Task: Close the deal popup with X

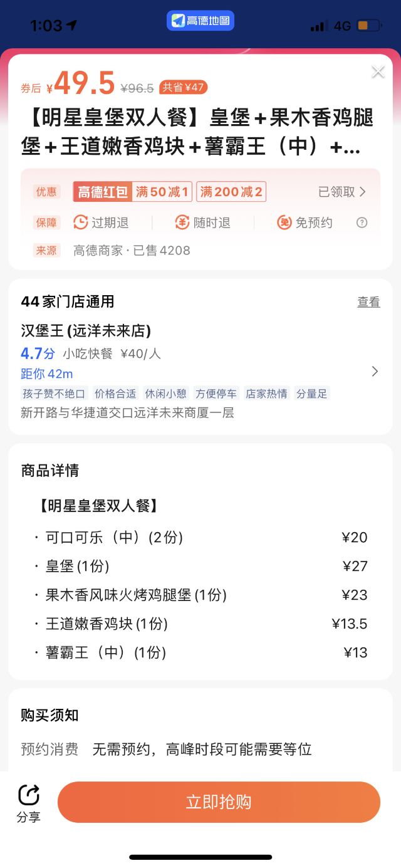Action: (x=378, y=72)
